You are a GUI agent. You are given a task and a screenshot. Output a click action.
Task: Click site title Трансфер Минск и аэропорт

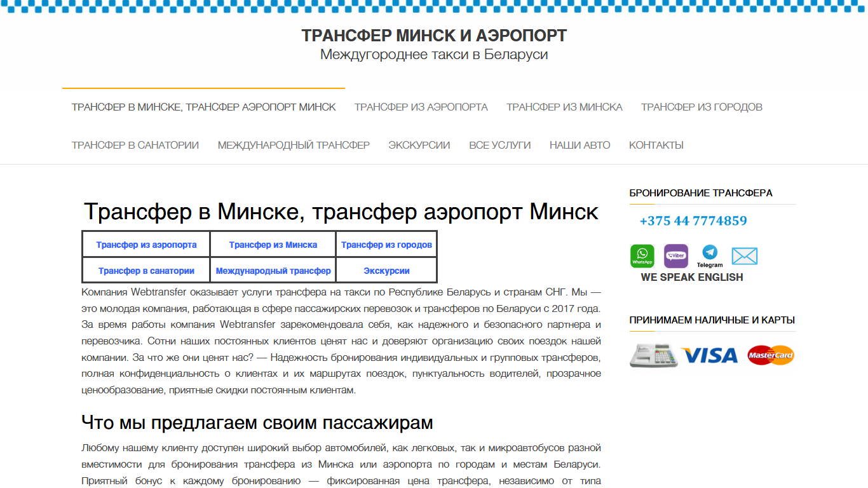pos(434,36)
